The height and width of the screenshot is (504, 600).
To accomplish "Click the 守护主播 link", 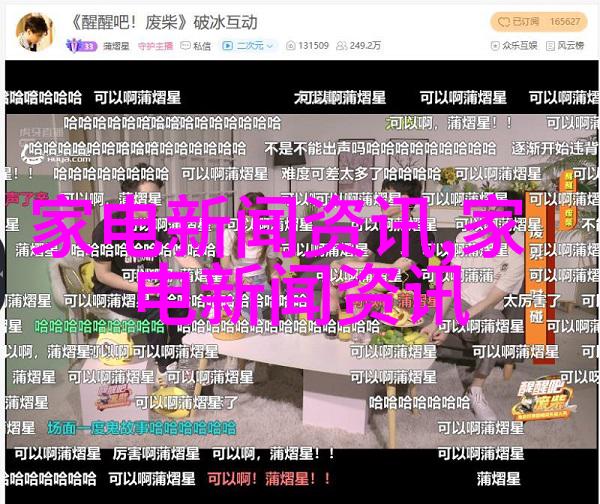I will [x=155, y=45].
